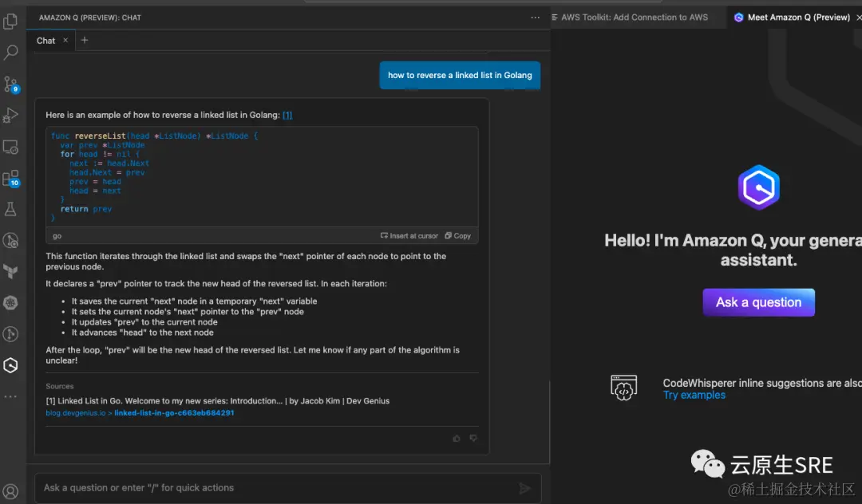Open the Testing flask icon

pyautogui.click(x=10, y=209)
